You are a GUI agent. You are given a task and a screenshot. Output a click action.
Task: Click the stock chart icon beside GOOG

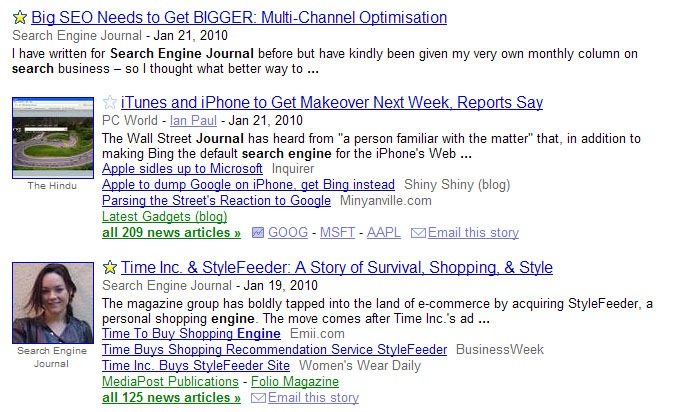tap(258, 233)
